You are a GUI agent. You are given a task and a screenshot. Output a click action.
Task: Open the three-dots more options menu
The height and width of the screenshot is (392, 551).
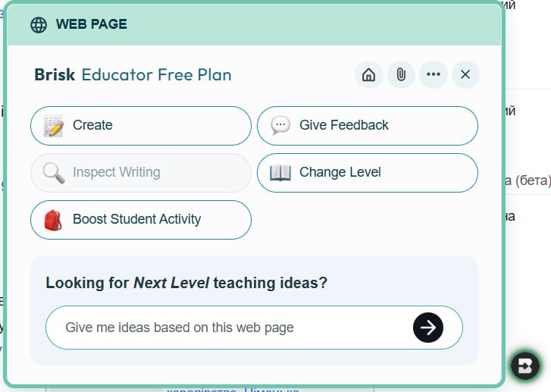434,75
